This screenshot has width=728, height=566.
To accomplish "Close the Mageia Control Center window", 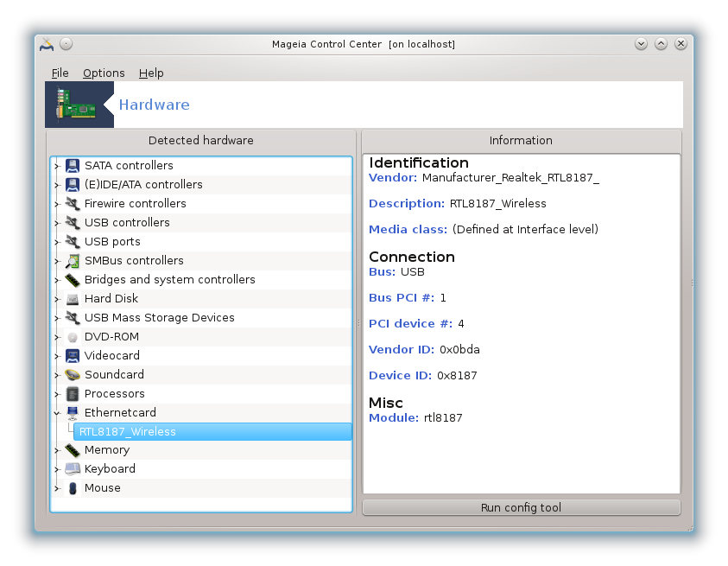I will [x=681, y=44].
